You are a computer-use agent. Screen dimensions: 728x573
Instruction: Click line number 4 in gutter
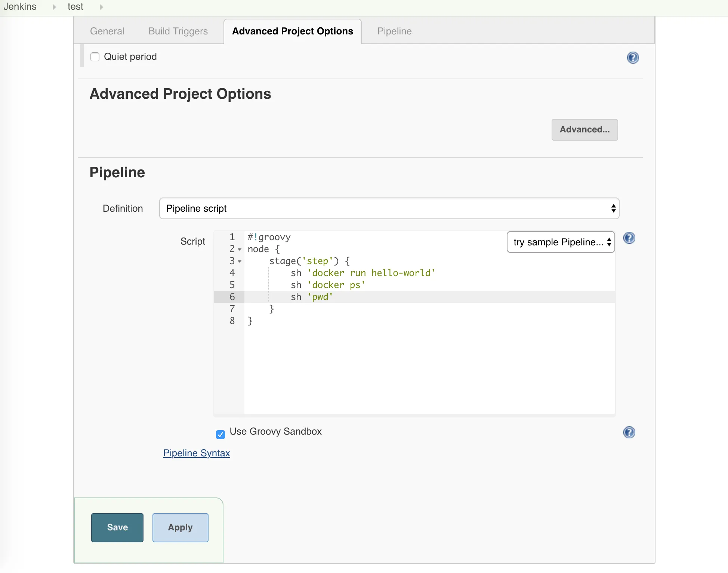point(232,273)
